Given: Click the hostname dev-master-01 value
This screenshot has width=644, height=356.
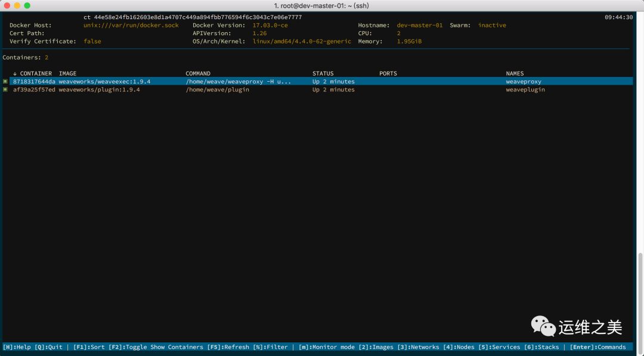Looking at the screenshot, I should [420, 25].
